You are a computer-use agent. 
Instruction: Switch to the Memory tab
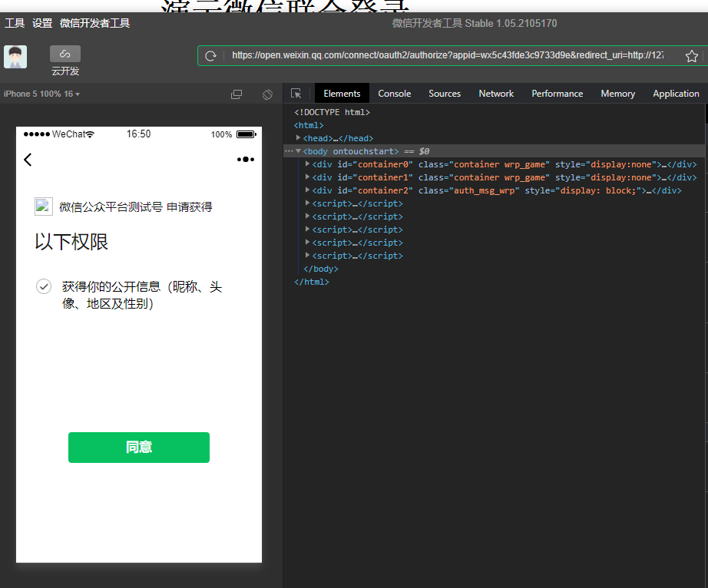(x=617, y=94)
